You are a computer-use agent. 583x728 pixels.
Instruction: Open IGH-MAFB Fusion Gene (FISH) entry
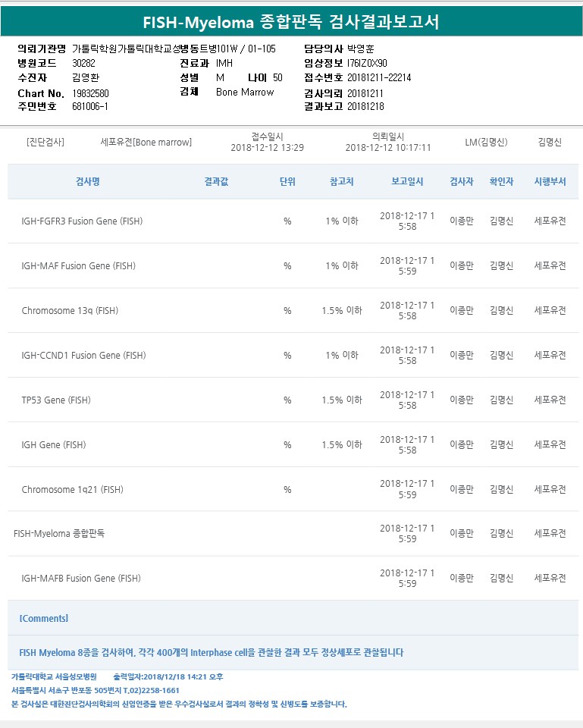81,579
